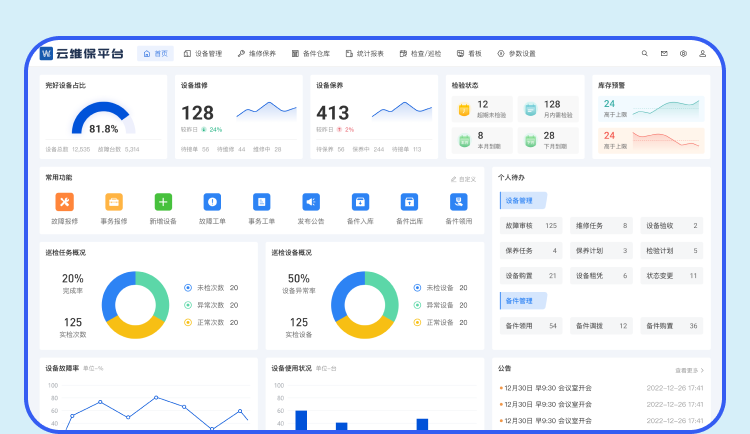Screen dimensions: 750x434
Task: Click the 故障报修 wrench icon
Action: (64, 202)
